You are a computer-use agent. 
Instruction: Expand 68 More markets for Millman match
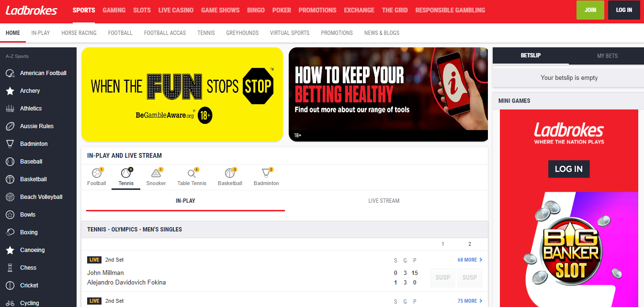(x=470, y=260)
